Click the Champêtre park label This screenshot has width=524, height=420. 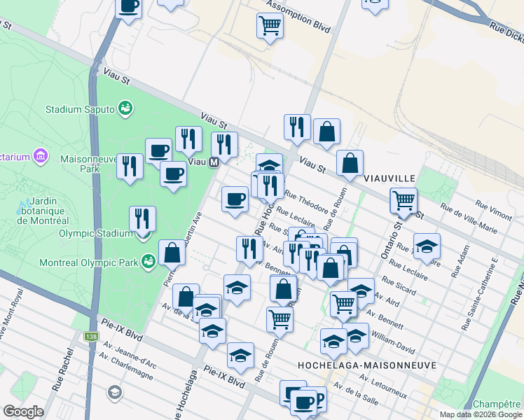[x=497, y=405]
